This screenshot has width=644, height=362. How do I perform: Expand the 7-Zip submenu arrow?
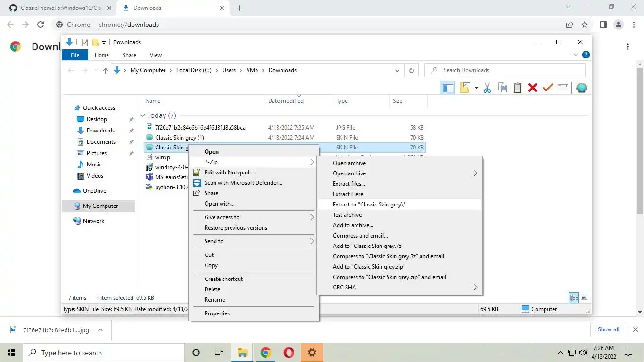pyautogui.click(x=312, y=162)
